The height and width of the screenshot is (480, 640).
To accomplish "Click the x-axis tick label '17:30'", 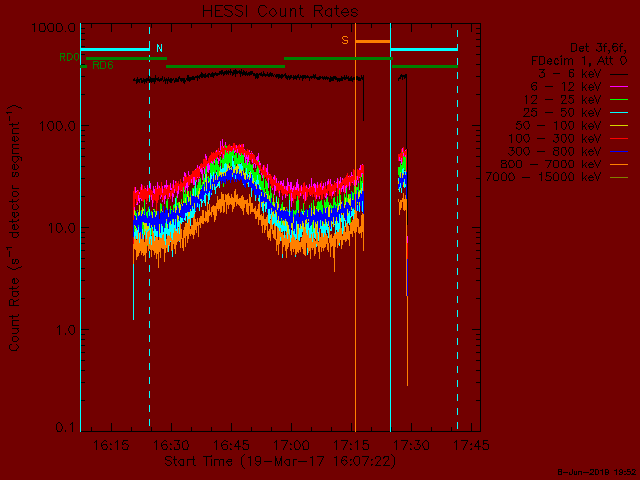I will coord(411,445).
